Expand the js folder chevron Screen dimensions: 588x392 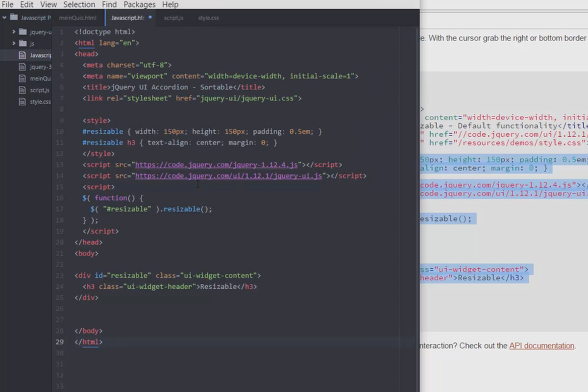point(14,44)
